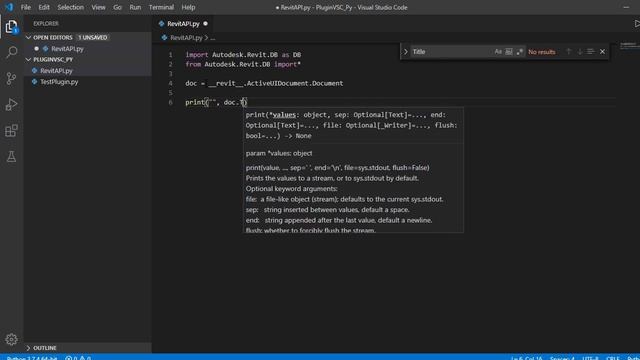The image size is (640, 360).
Task: Click 'param *values: object' in tooltip
Action: click(x=279, y=153)
